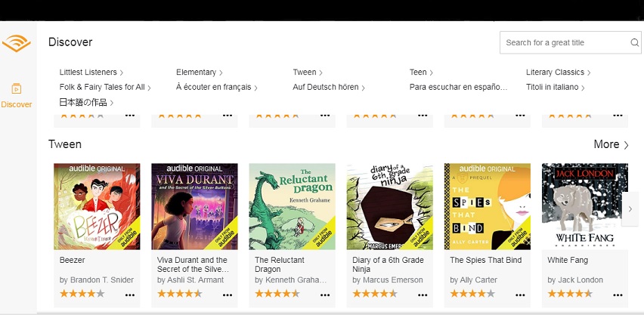
Task: Click the search magnifier icon
Action: tap(635, 43)
